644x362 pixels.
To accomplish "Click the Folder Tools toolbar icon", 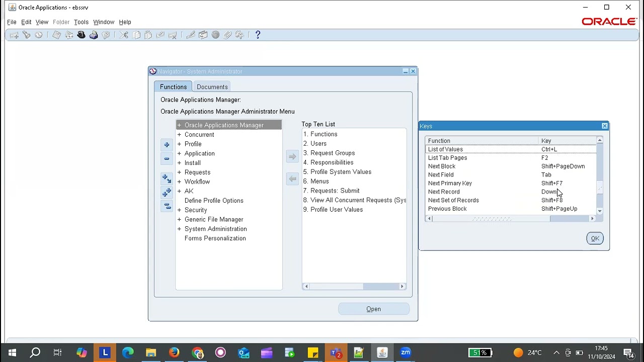I will 239,35.
